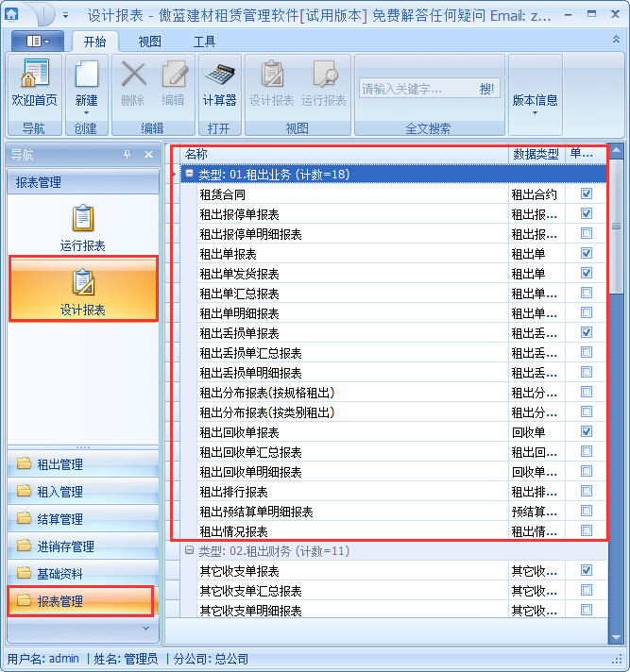Click the 搜! search button
Screen dimensions: 630x672
pos(486,89)
